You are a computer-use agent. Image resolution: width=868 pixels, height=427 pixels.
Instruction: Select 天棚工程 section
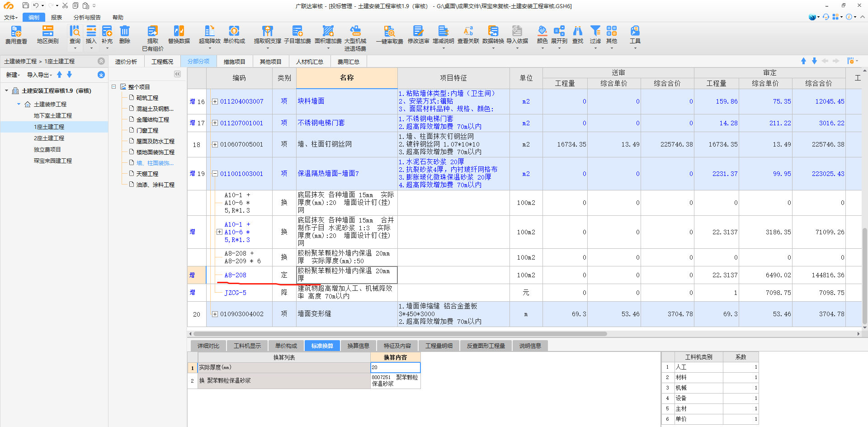[x=147, y=174]
